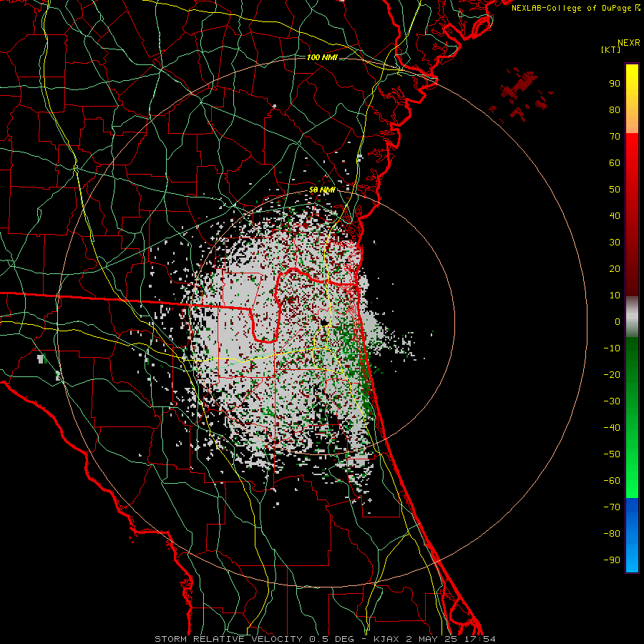644x644 pixels.
Task: Click the 80 value on the velocity scale
Action: (615, 110)
